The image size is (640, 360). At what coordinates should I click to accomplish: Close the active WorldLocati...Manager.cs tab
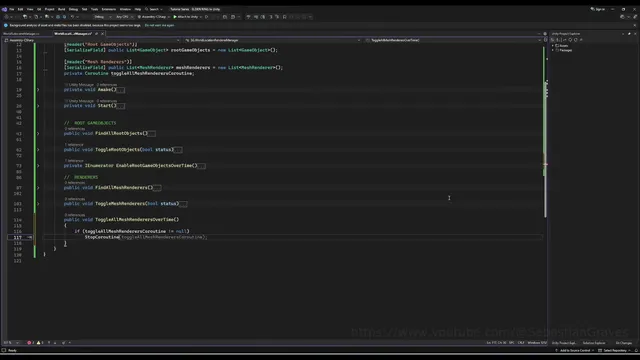[x=102, y=33]
